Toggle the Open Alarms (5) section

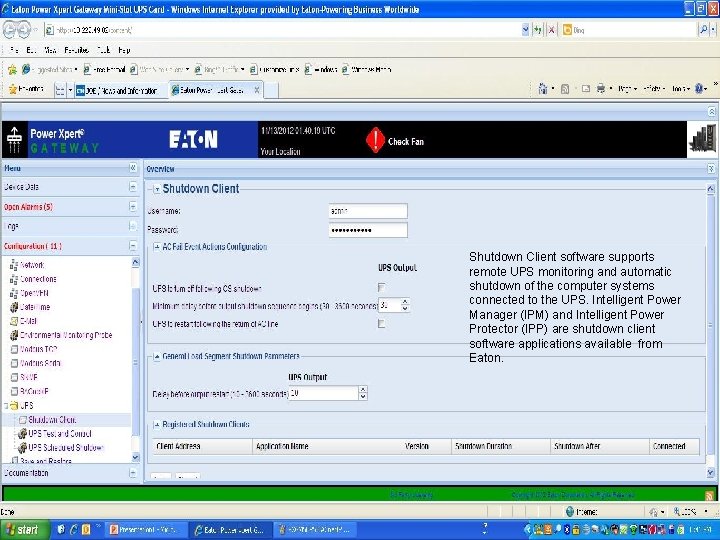click(133, 207)
